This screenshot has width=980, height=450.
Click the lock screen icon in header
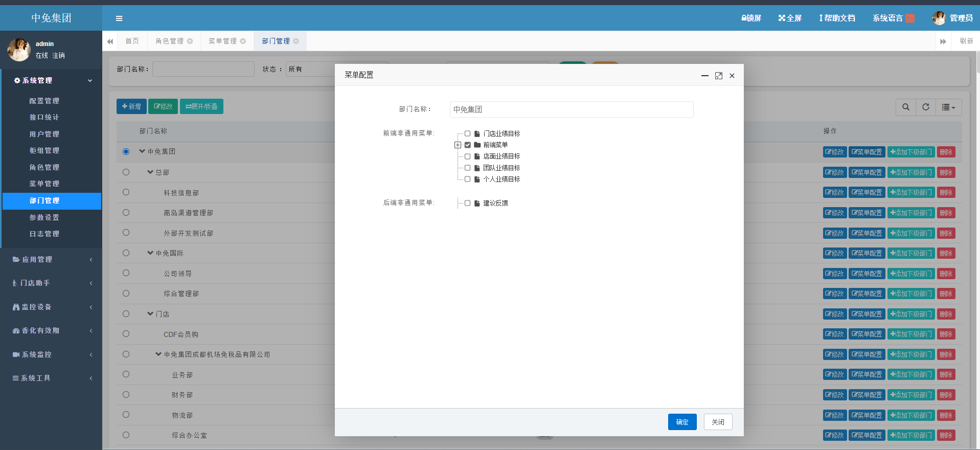pos(744,18)
